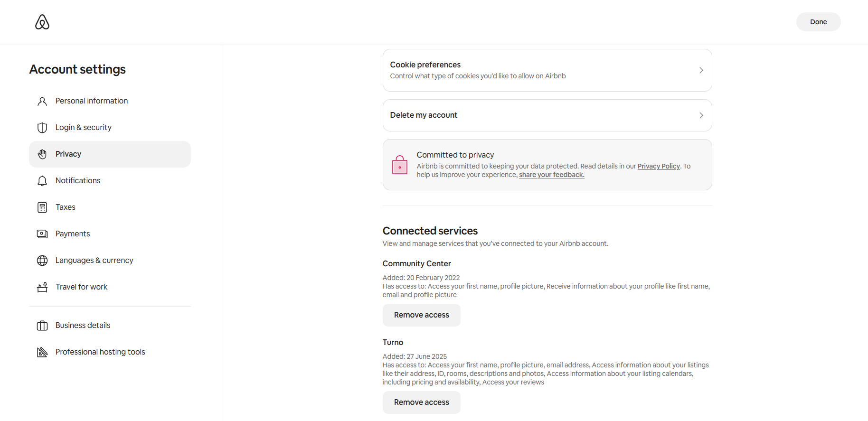Follow the share your feedback link

(551, 175)
